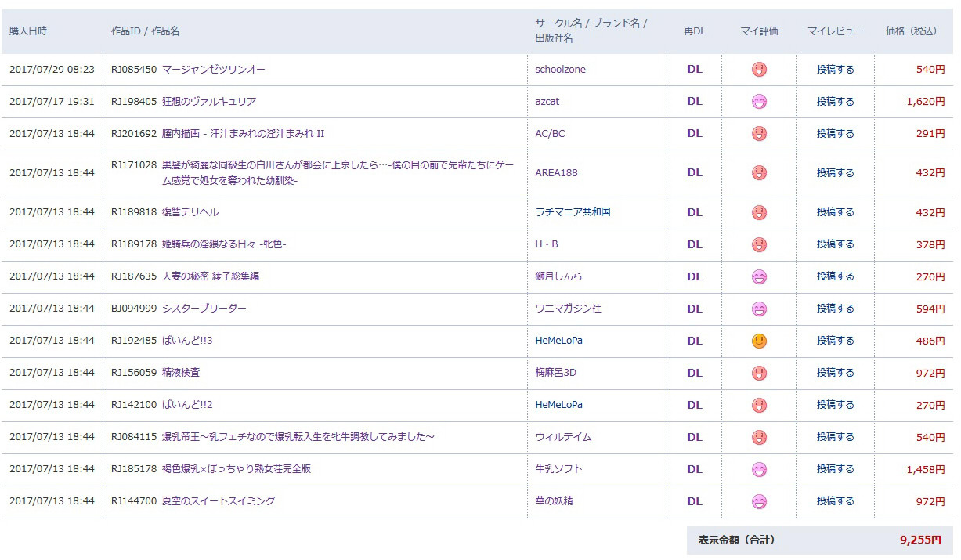Click the rating face icon for RJ085450

click(759, 70)
